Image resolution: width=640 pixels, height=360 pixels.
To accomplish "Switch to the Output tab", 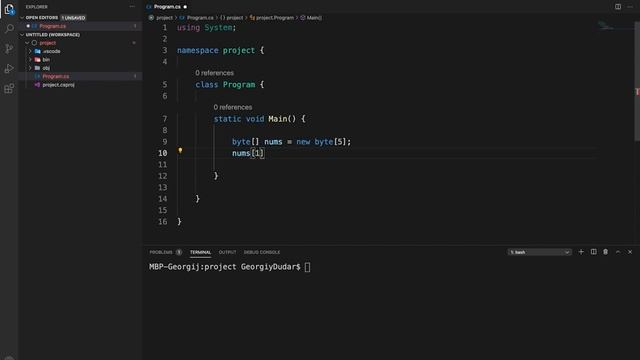I will [227, 252].
